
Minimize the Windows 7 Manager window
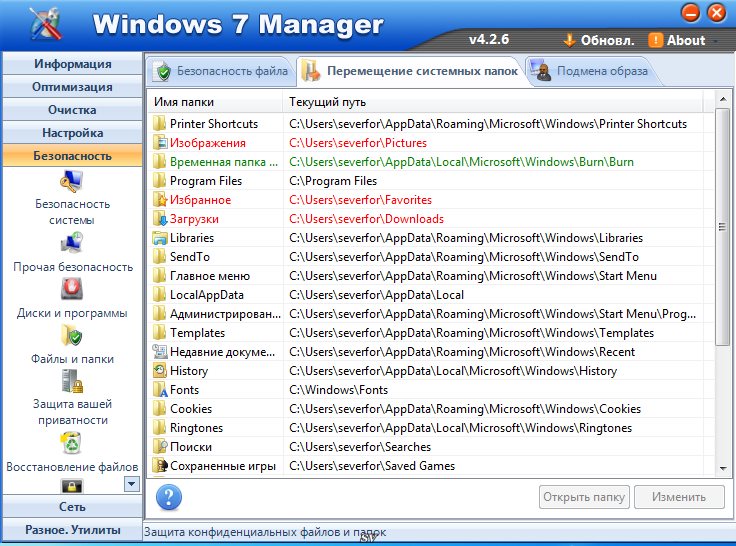tap(690, 13)
